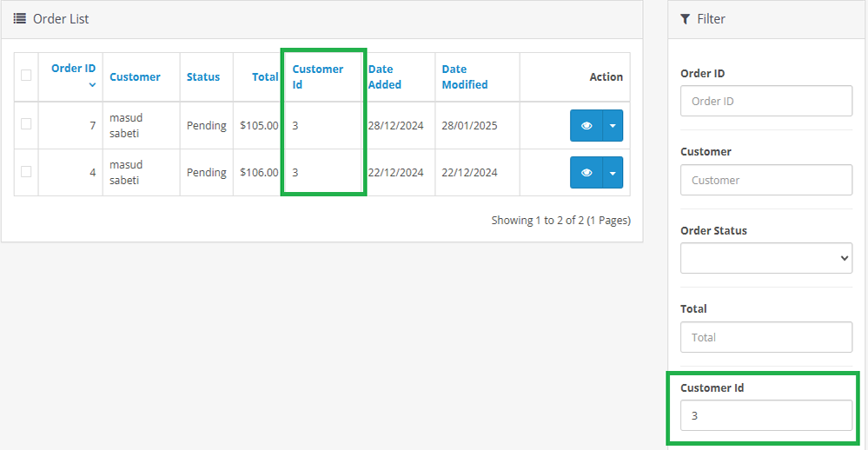
Task: Sort by Customer Id column header
Action: (317, 76)
